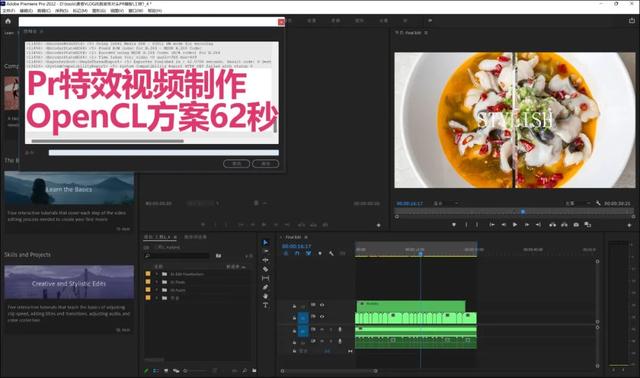640x378 pixels.
Task: Switch Project panel to list view
Action: pos(156,371)
